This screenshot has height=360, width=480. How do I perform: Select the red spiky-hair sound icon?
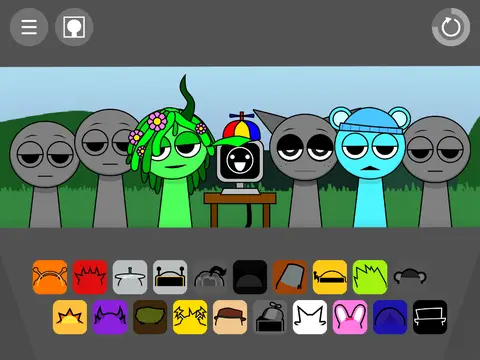90,277
